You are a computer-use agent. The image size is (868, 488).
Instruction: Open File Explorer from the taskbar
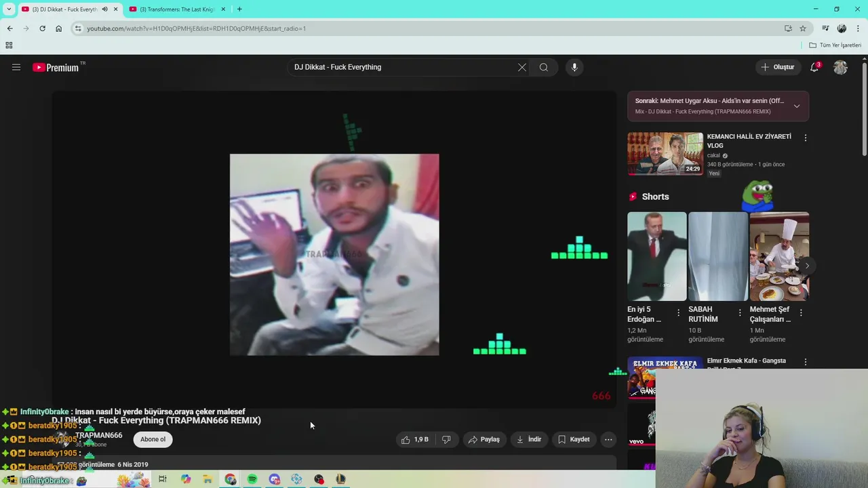pos(208,479)
